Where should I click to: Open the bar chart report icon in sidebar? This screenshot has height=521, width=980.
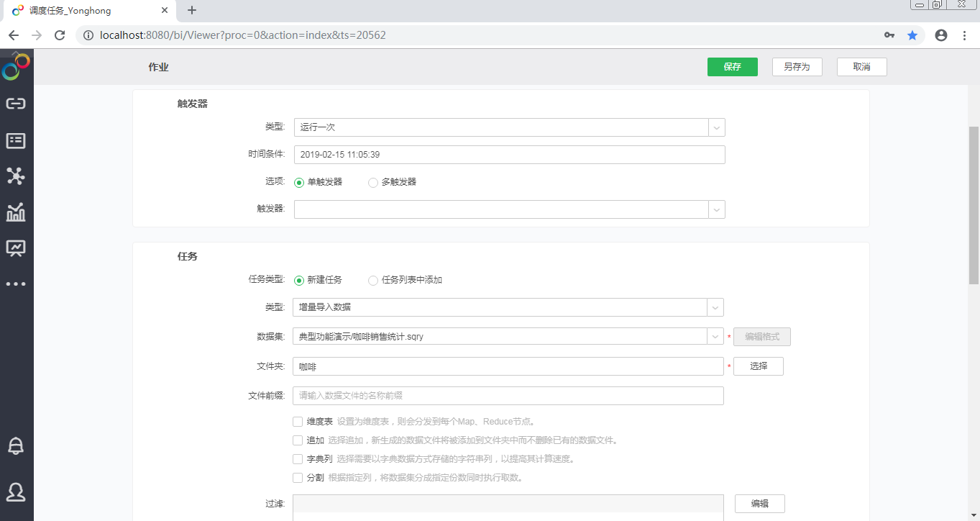point(16,212)
